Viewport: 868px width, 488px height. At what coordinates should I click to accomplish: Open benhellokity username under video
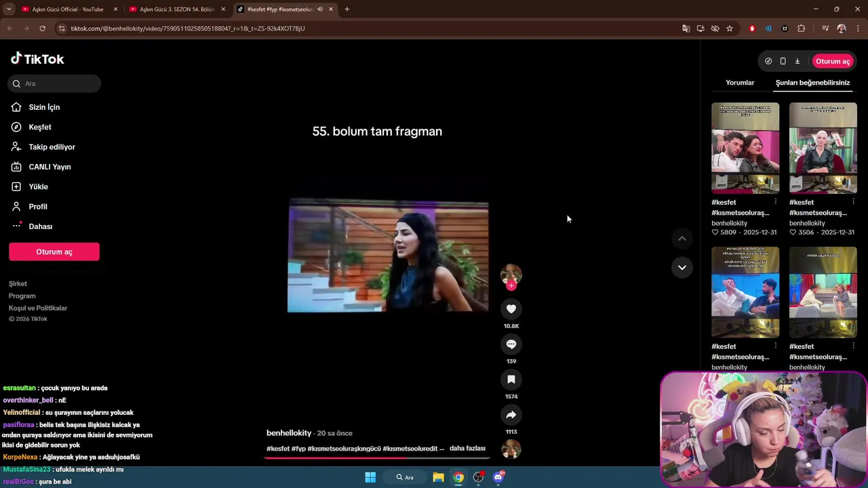pyautogui.click(x=289, y=433)
